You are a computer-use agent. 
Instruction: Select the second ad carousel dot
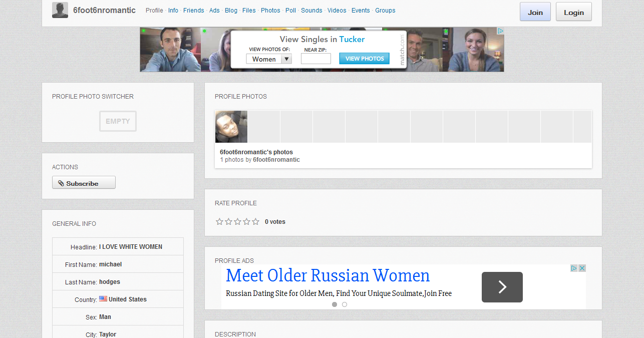(x=345, y=304)
